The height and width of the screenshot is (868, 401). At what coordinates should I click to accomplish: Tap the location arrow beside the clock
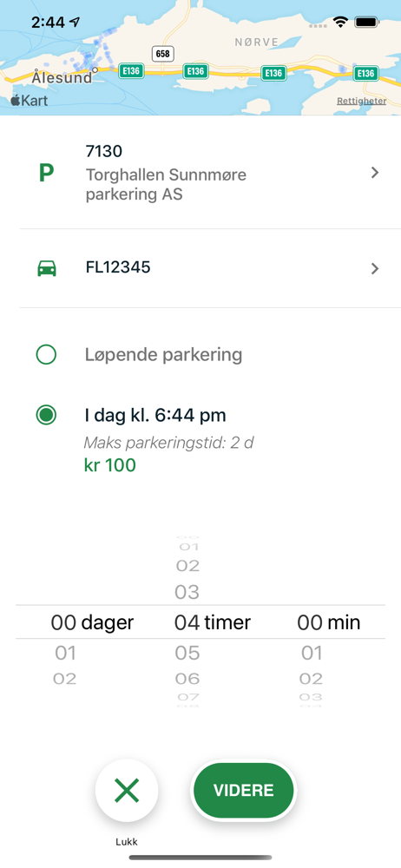click(x=75, y=23)
